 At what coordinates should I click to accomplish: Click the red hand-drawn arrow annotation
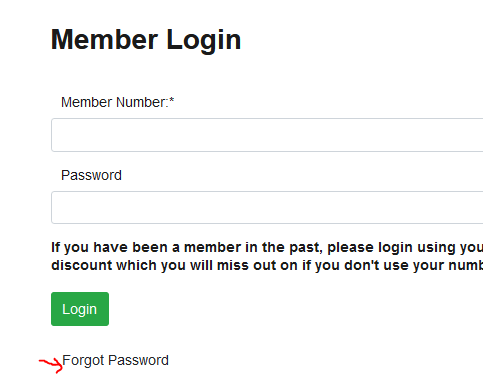click(51, 364)
